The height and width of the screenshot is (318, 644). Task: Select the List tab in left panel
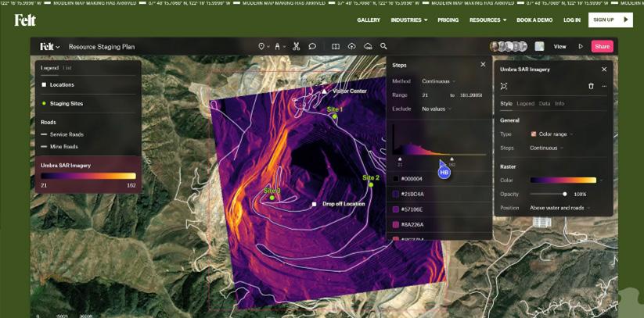pos(67,68)
